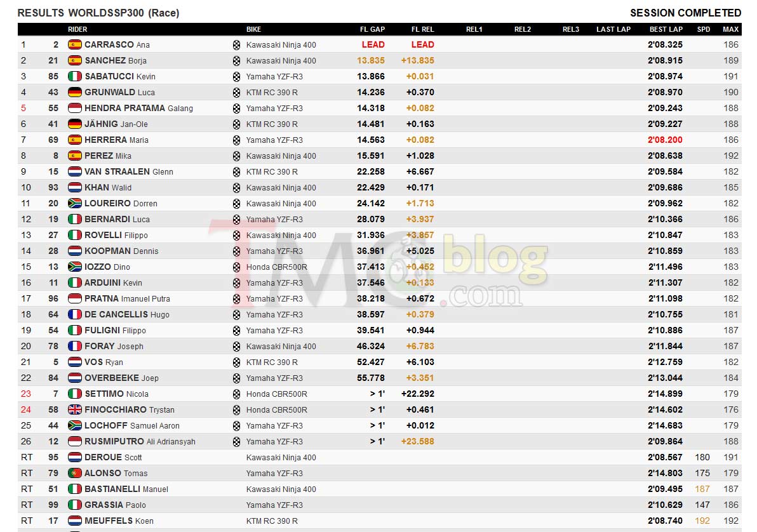Click the relative gap +23.588
Screen dimensions: 757x532
point(418,442)
